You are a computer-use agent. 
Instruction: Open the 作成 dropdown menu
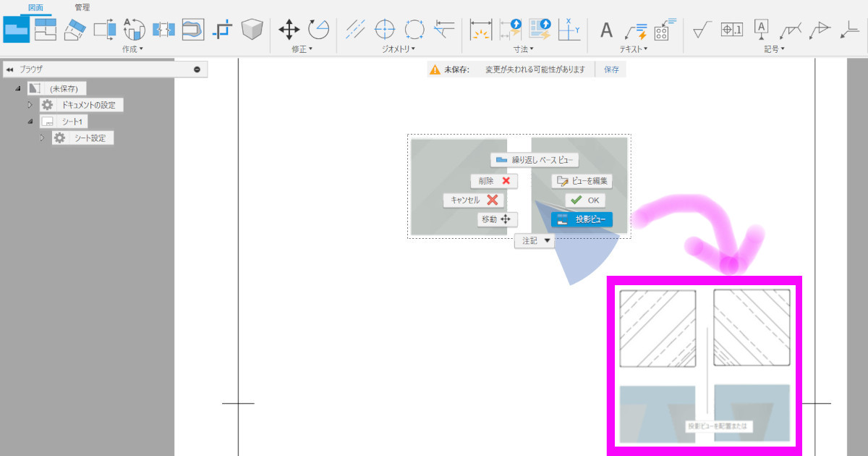point(133,49)
